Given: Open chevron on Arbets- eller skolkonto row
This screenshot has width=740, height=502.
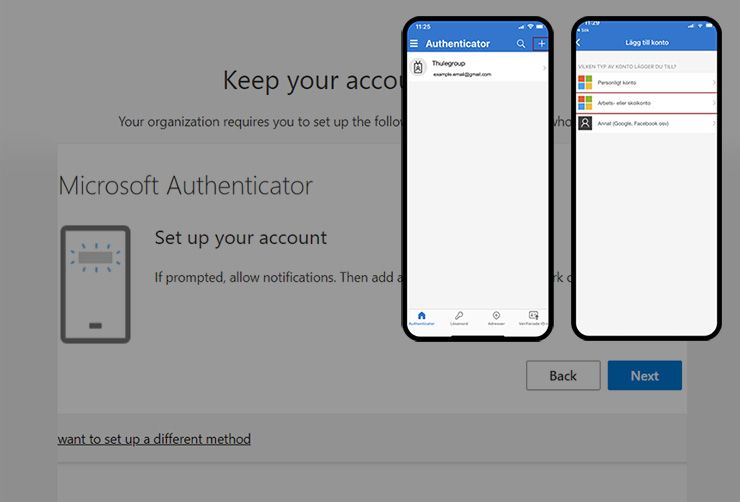Looking at the screenshot, I should pyautogui.click(x=714, y=103).
